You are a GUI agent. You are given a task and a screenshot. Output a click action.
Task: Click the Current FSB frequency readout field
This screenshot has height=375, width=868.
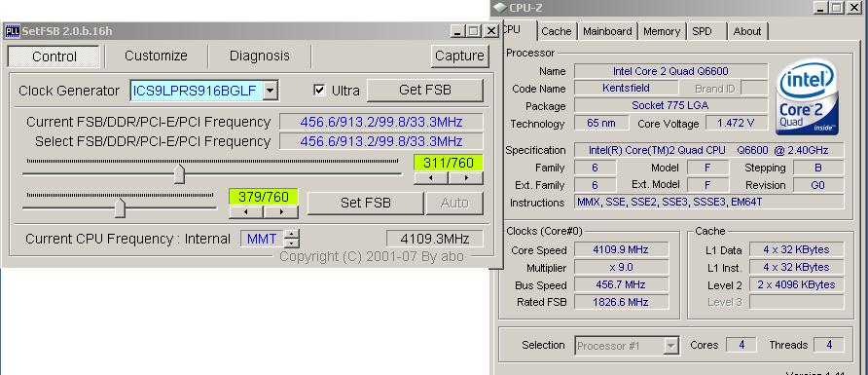(380, 122)
